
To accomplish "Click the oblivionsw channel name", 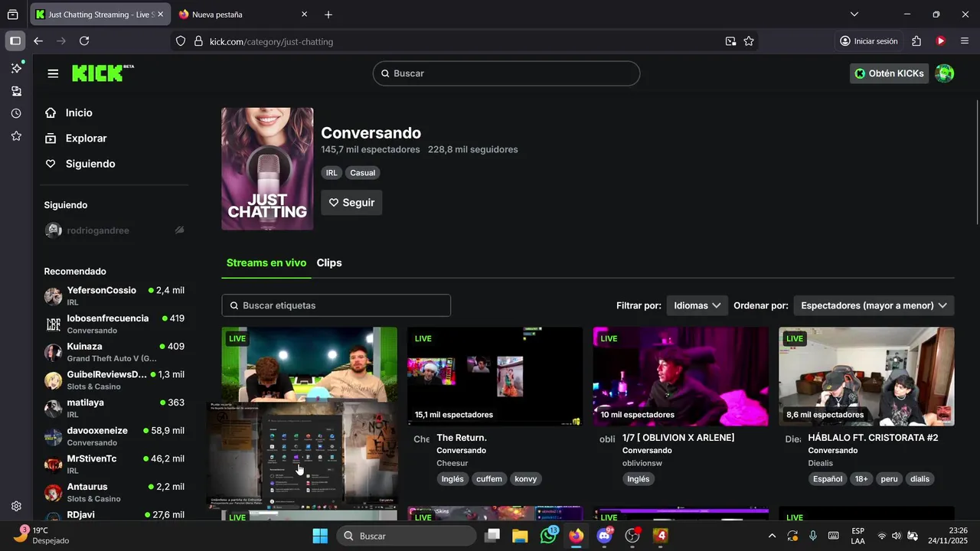I will [x=642, y=463].
